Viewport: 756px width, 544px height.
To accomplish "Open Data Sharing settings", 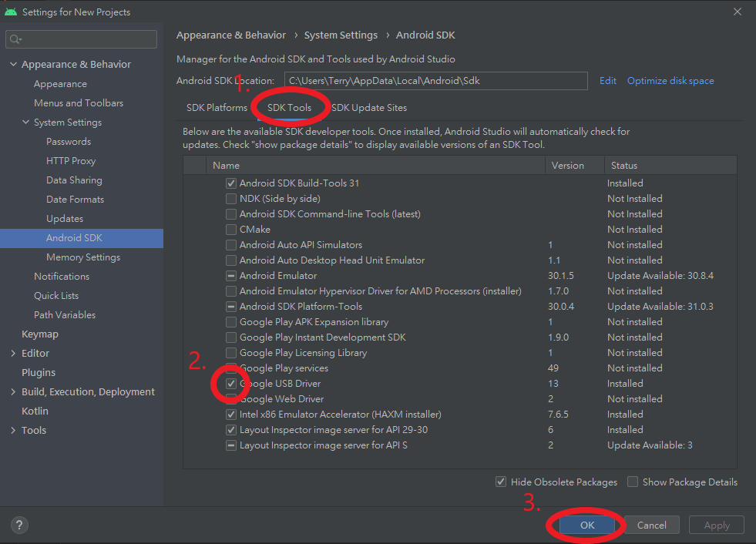I will coord(74,180).
